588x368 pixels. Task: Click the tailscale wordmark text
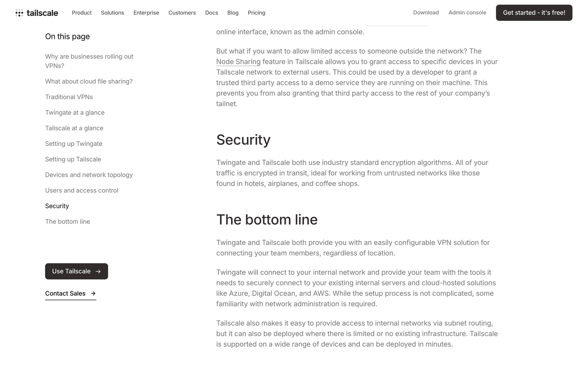(x=42, y=13)
